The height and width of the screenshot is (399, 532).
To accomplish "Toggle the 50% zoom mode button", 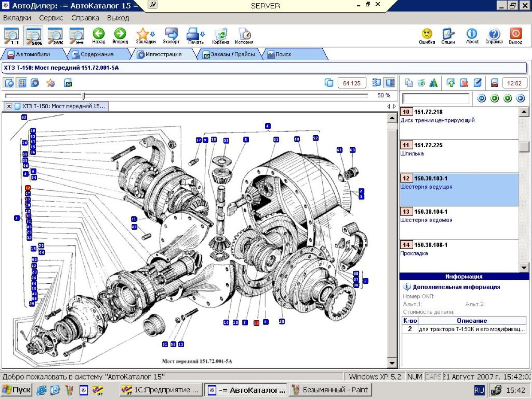I will click(x=34, y=35).
